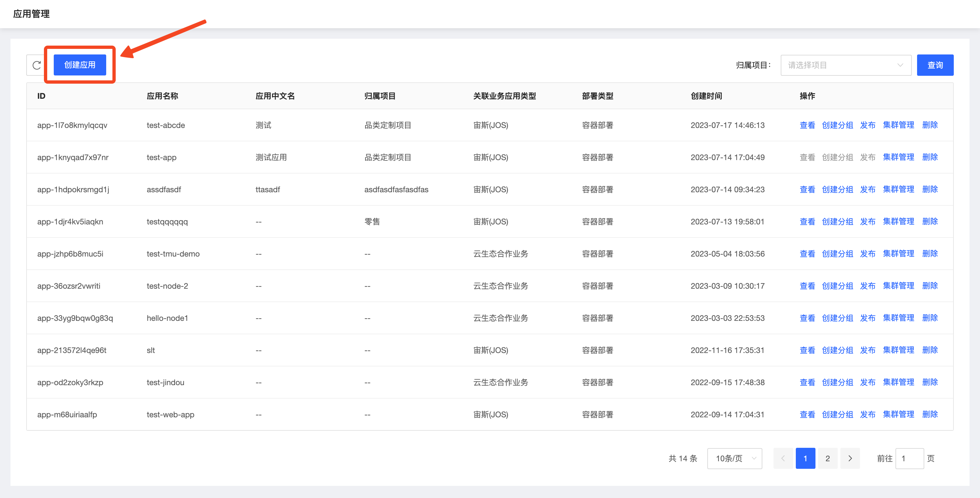Click 创建分组 for test-jindou
This screenshot has width=980, height=498.
(x=837, y=382)
